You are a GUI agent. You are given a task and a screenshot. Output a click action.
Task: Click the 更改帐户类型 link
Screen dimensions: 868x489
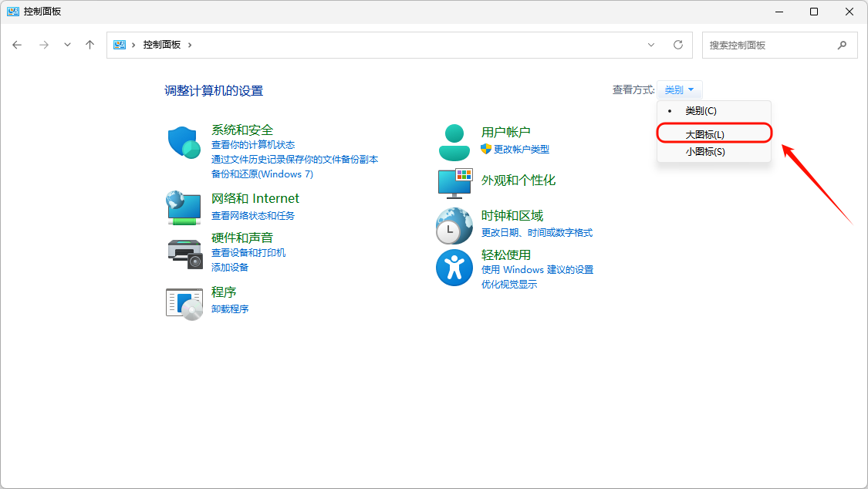(x=522, y=150)
